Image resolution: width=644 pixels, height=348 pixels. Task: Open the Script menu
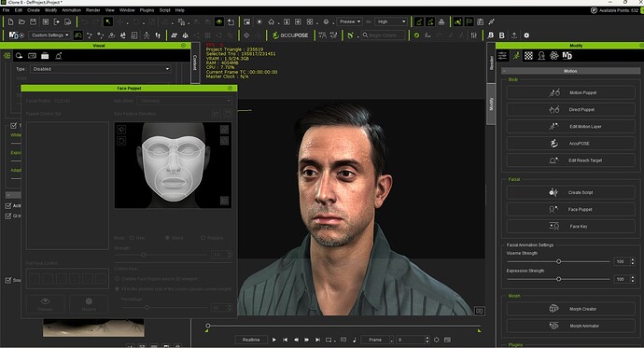(164, 10)
